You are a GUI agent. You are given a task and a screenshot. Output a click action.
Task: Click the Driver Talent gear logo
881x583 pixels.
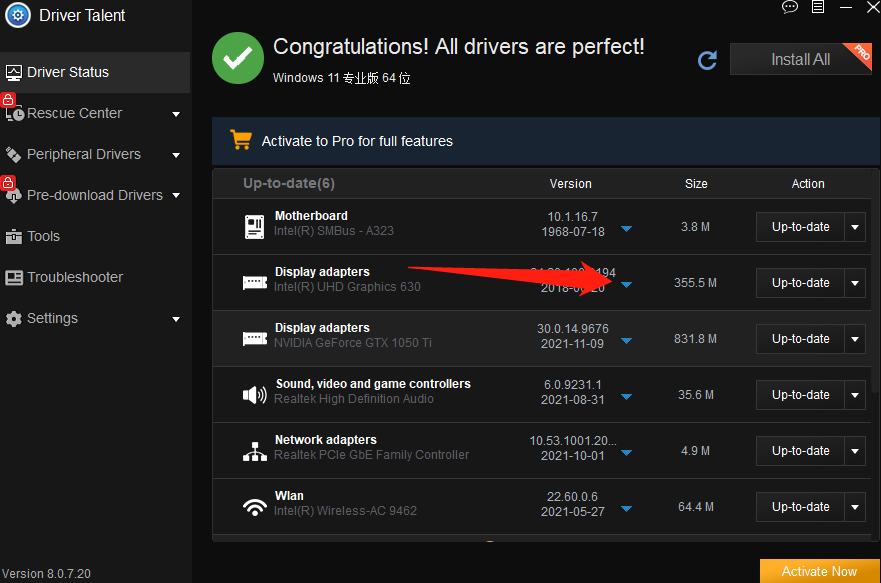pyautogui.click(x=18, y=15)
